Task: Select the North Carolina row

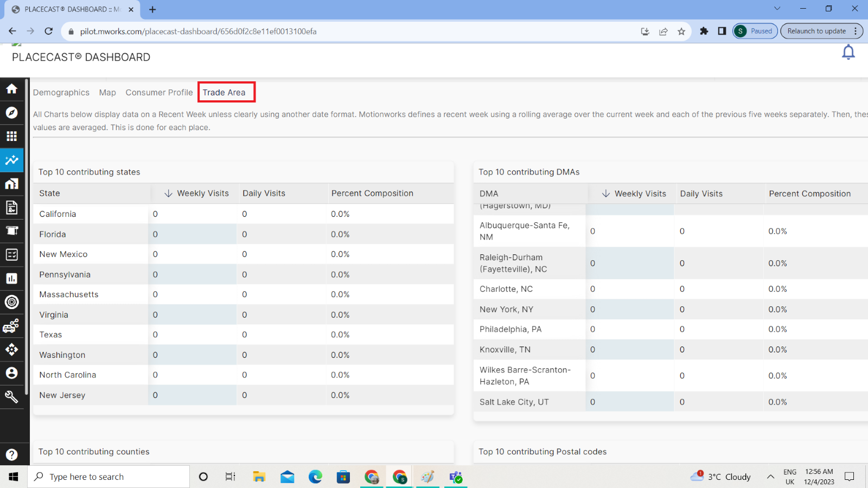Action: (244, 375)
